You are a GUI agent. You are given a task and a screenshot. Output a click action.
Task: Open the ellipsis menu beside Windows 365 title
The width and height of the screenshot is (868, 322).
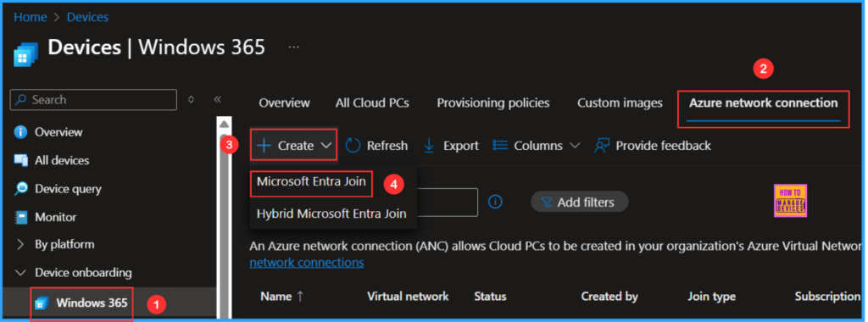[294, 47]
